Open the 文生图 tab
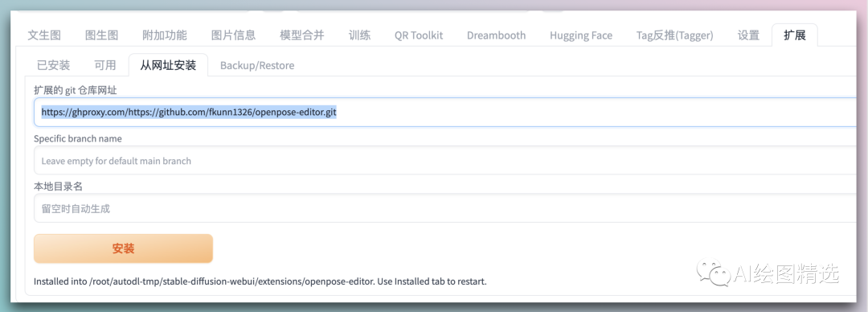 [44, 35]
